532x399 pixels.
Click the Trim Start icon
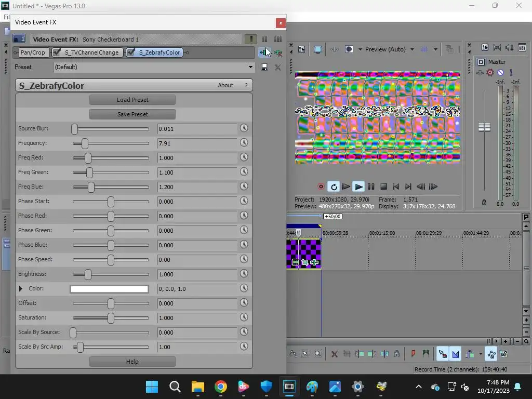click(360, 354)
